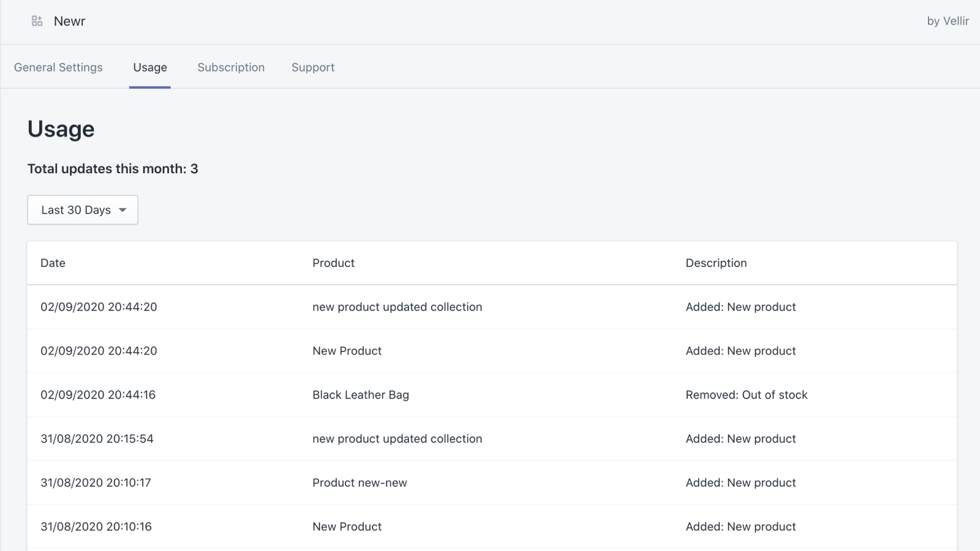Click the timestamp 02/09/2020 20:44:16

point(98,395)
